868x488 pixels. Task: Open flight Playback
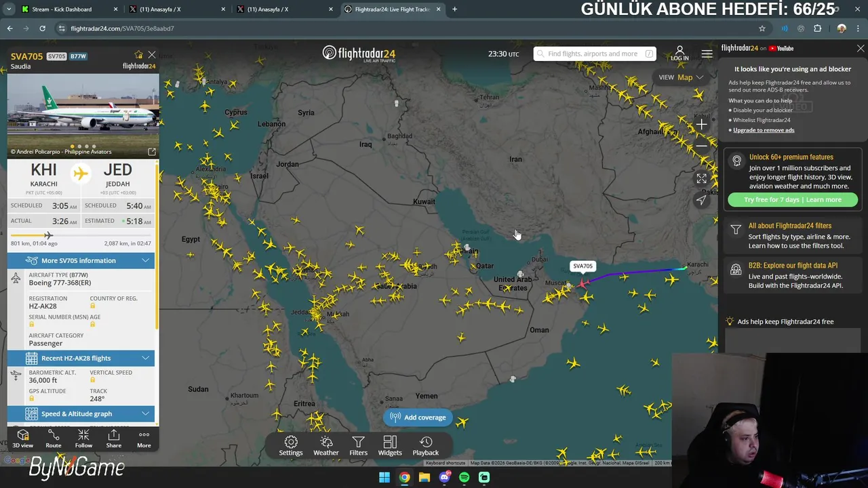[x=426, y=446]
